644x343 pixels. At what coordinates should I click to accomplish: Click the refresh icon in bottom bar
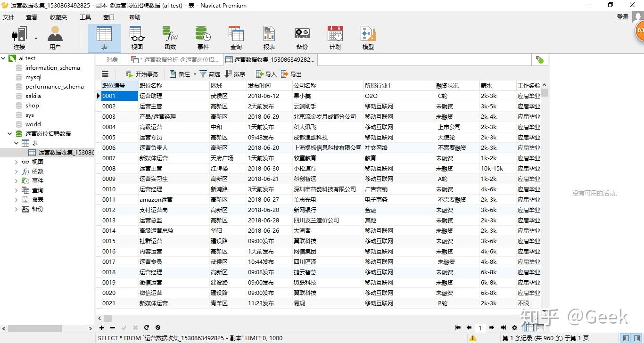(x=147, y=327)
